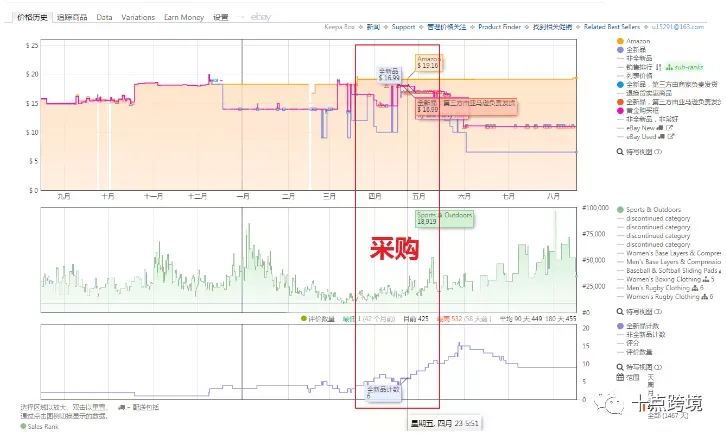Click the red-orange FBA legend dot
Image resolution: width=726 pixels, height=436 pixels.
(x=620, y=102)
